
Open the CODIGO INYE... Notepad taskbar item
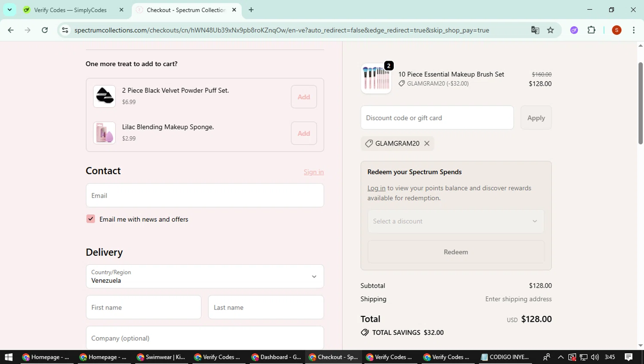[505, 357]
